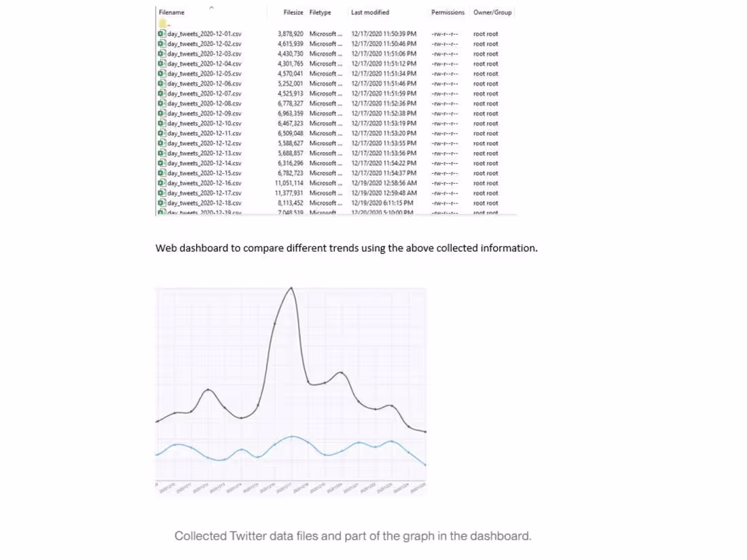The width and height of the screenshot is (747, 560).
Task: Click the Filetype column header
Action: pyautogui.click(x=319, y=12)
